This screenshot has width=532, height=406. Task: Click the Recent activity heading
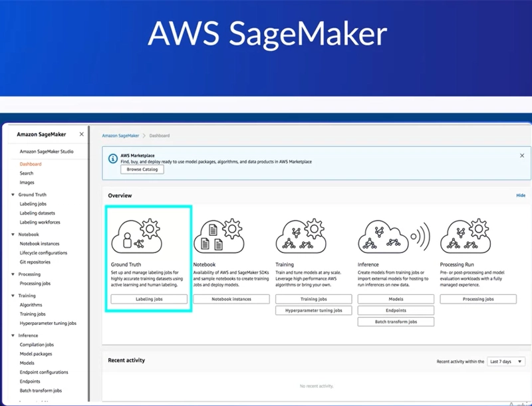click(x=126, y=360)
